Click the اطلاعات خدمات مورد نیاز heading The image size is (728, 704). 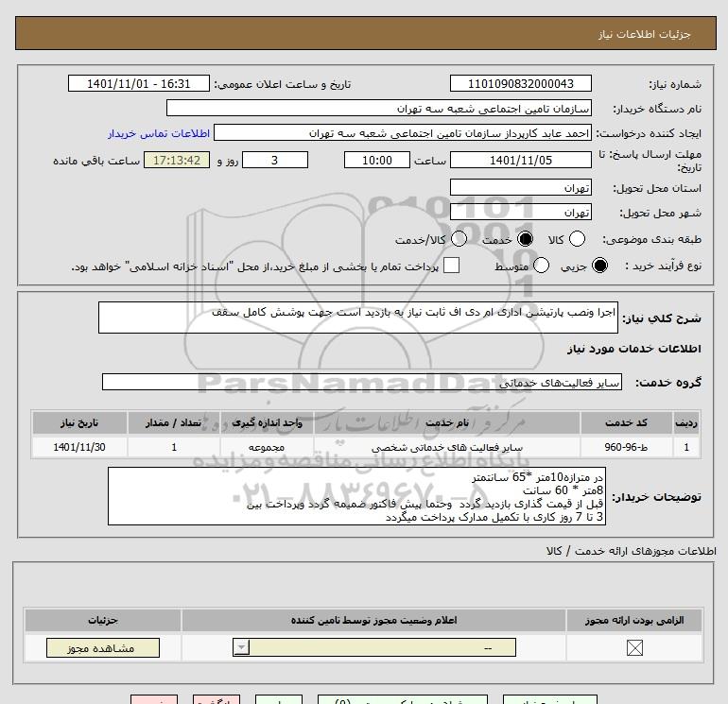633,349
